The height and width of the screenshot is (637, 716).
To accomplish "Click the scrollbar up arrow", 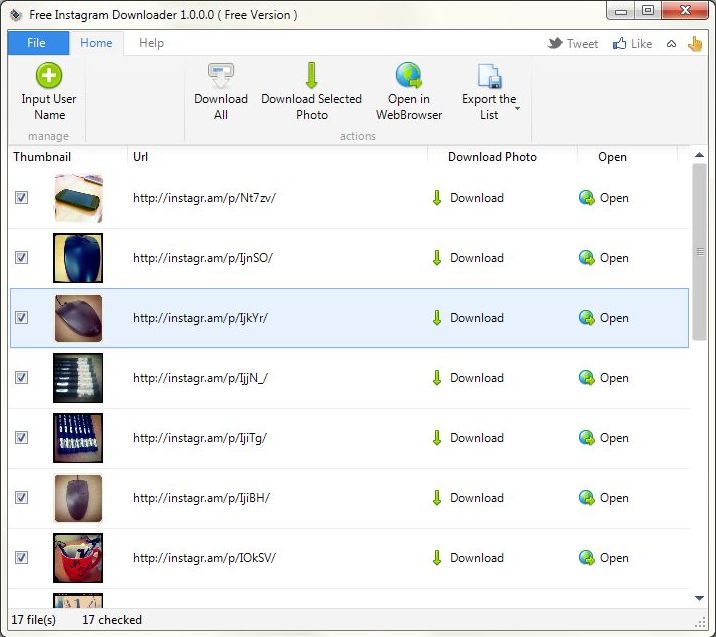I will pos(700,155).
